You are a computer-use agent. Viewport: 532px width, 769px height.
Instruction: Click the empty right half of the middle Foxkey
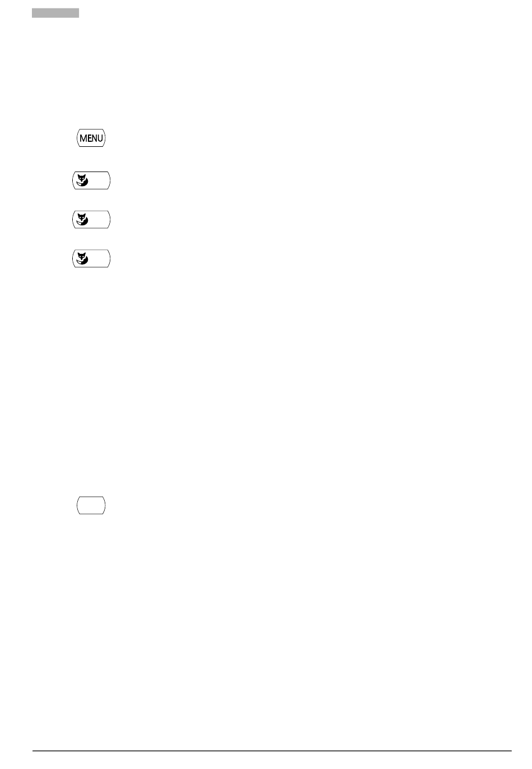[x=99, y=219]
